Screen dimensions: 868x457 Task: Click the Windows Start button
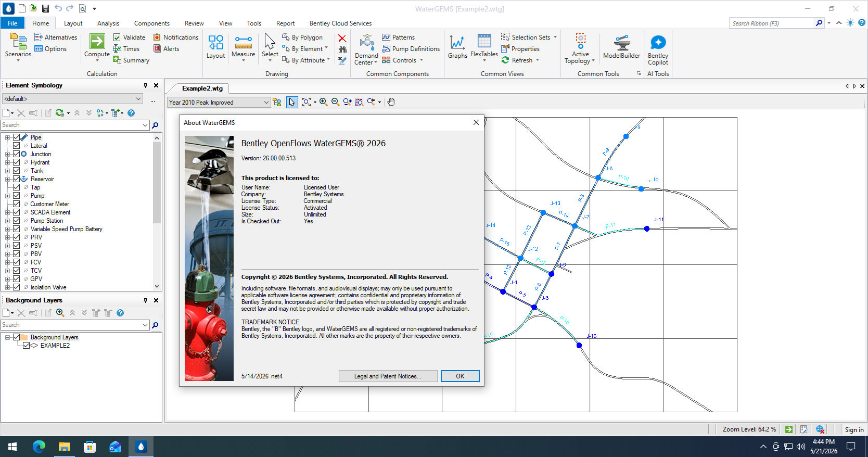point(12,447)
